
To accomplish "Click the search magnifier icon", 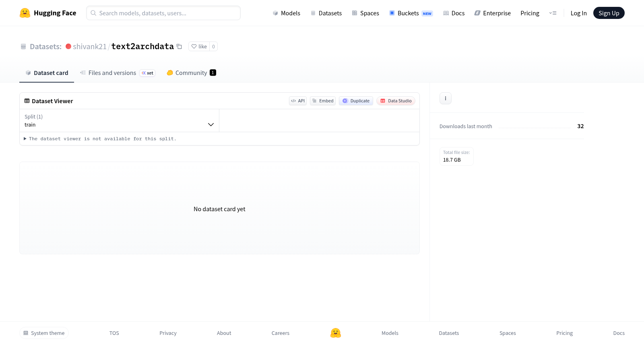I will [93, 13].
